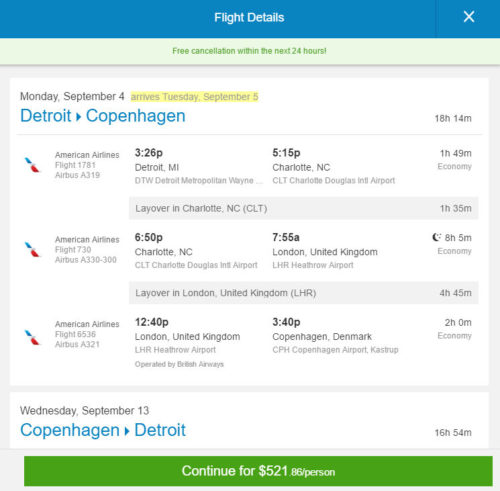Click the American Airlines logo for Flight 6536
The height and width of the screenshot is (491, 500).
[x=32, y=337]
